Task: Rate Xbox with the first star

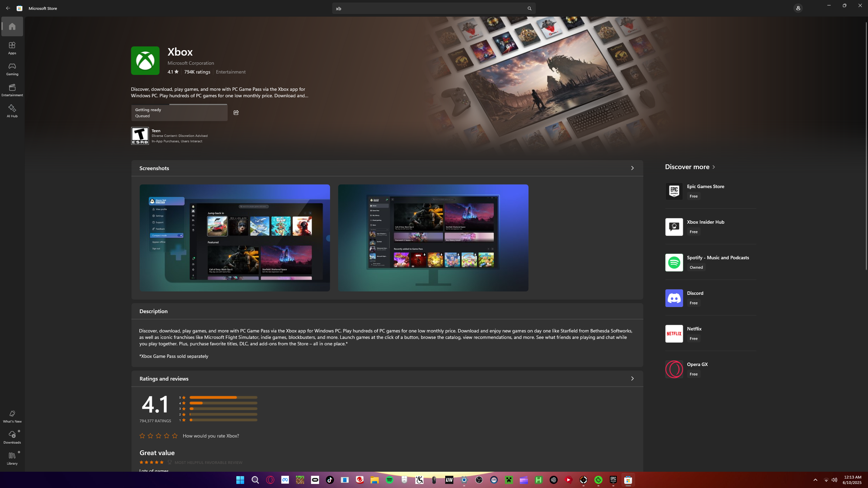Action: tap(142, 436)
